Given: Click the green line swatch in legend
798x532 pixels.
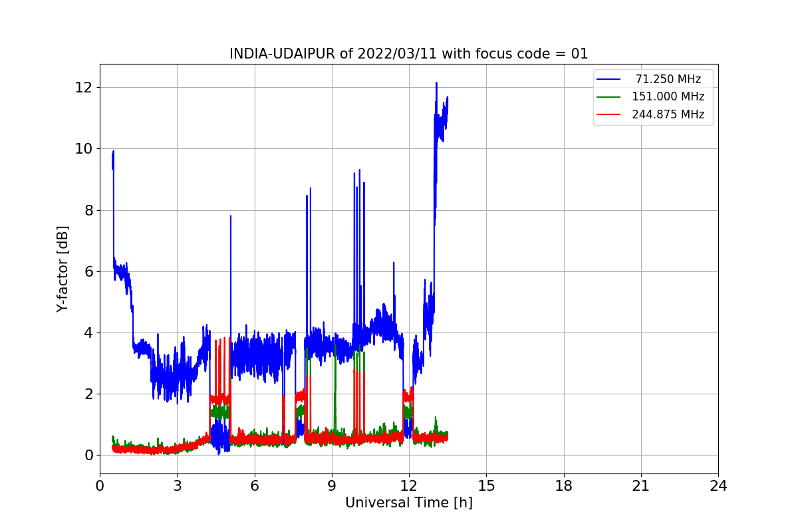Looking at the screenshot, I should pos(609,96).
